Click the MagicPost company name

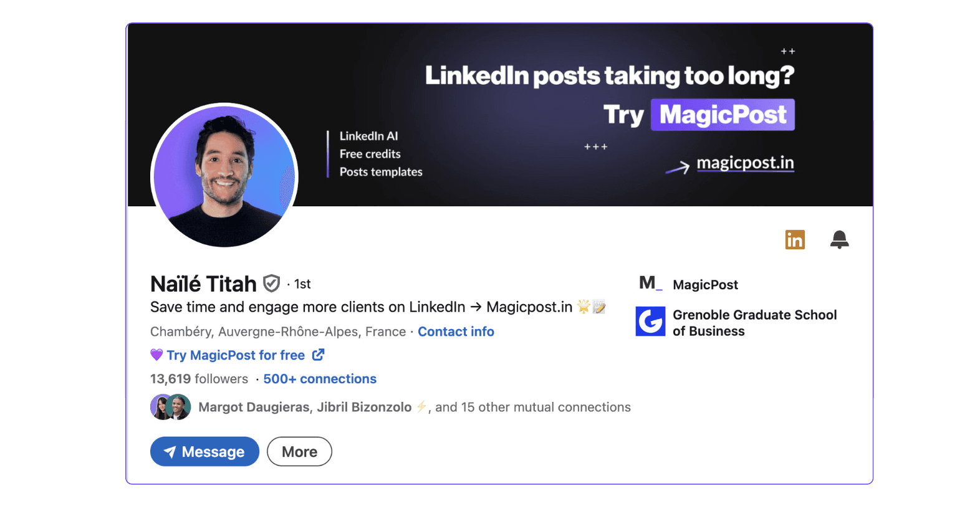click(x=705, y=285)
